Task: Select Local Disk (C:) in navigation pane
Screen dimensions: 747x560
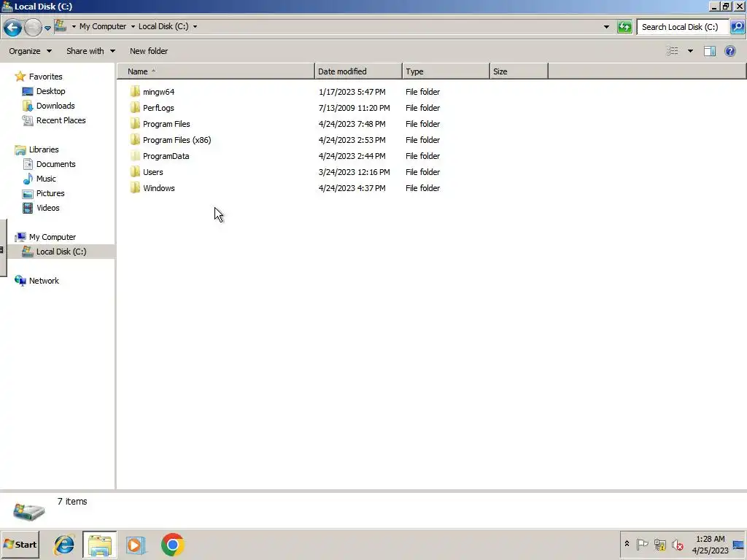Action: 61,252
